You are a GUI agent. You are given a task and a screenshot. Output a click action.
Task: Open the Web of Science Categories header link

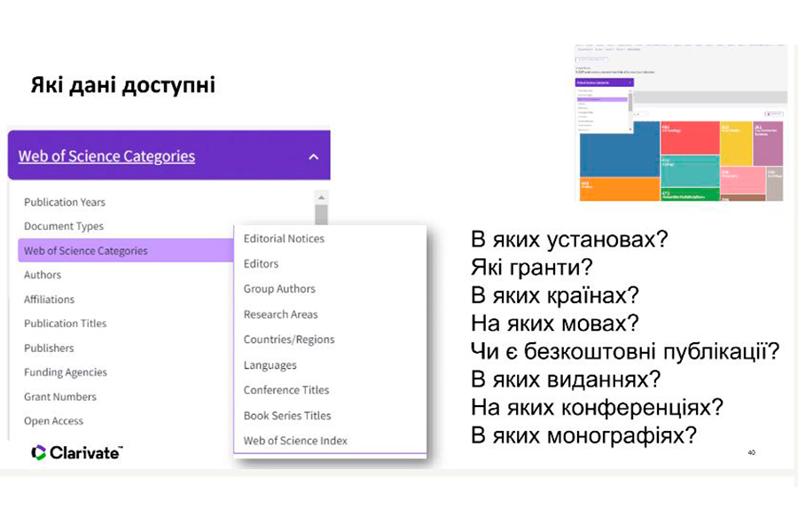[107, 156]
